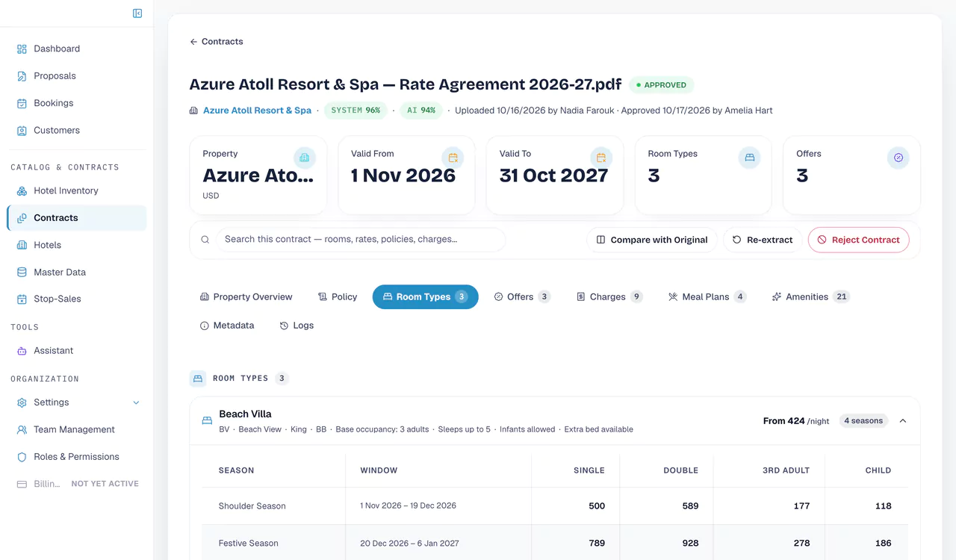Go back to Contracts list
The width and height of the screenshot is (956, 560).
217,42
